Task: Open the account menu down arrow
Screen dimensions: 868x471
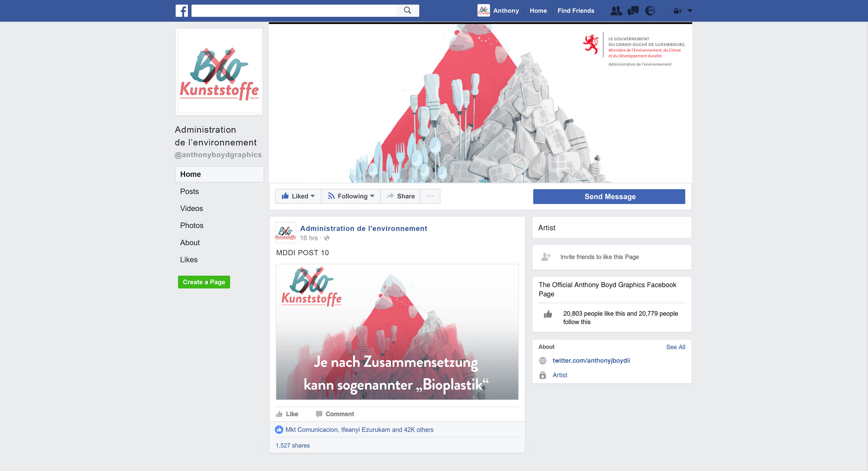Action: 690,11
